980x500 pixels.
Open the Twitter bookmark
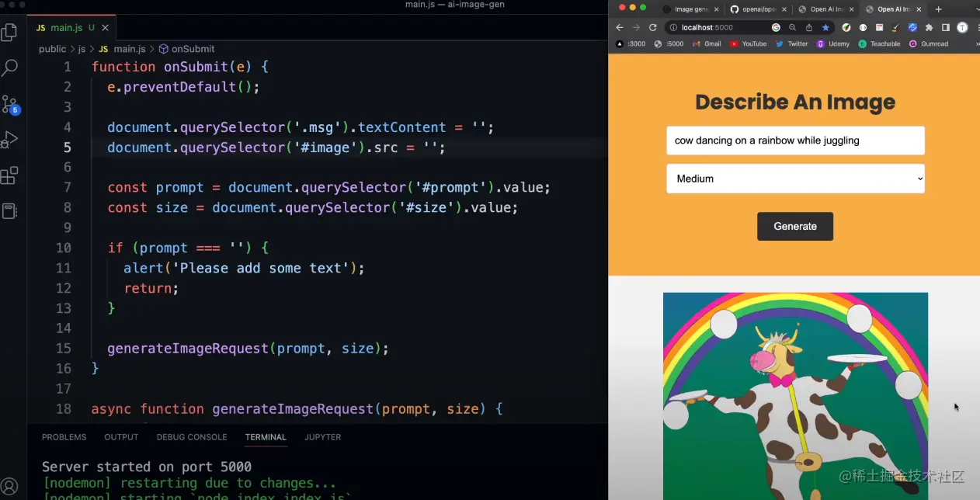[791, 43]
